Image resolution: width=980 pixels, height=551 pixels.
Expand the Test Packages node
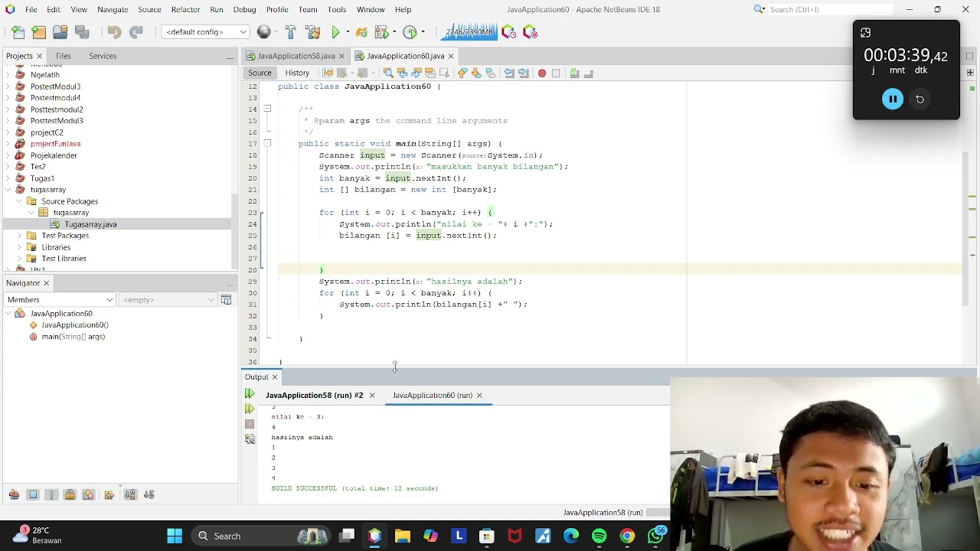[x=19, y=236]
